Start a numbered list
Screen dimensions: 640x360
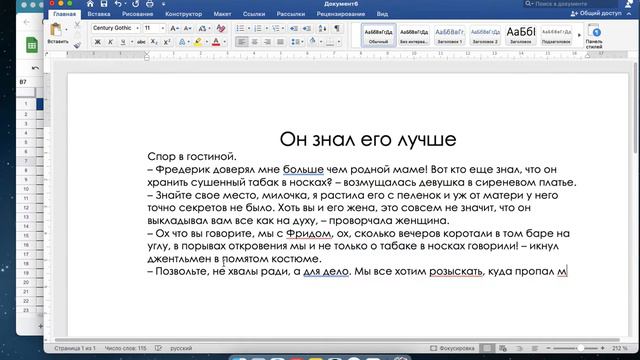coord(258,28)
